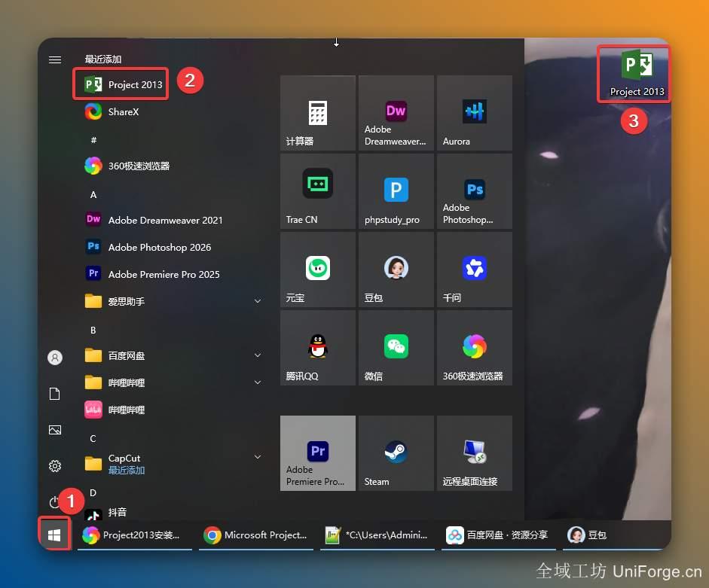Open the 远程桌面连接 tile
The height and width of the screenshot is (588, 709).
(475, 453)
